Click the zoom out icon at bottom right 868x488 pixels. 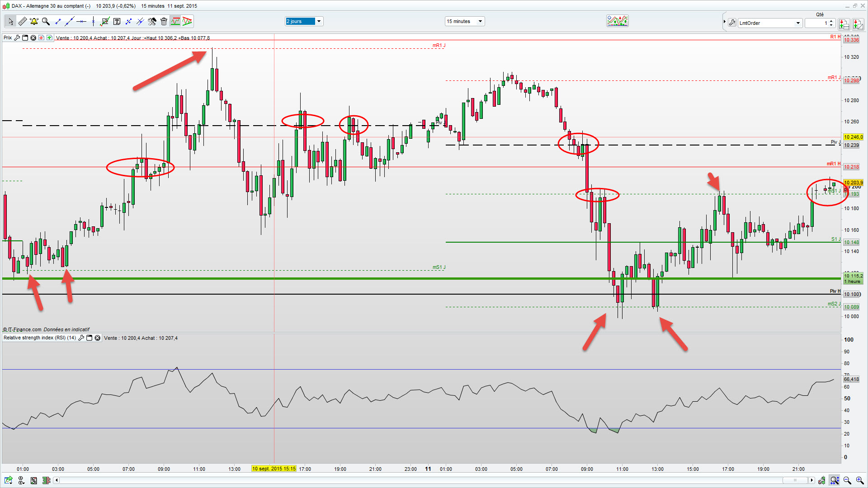pos(847,480)
